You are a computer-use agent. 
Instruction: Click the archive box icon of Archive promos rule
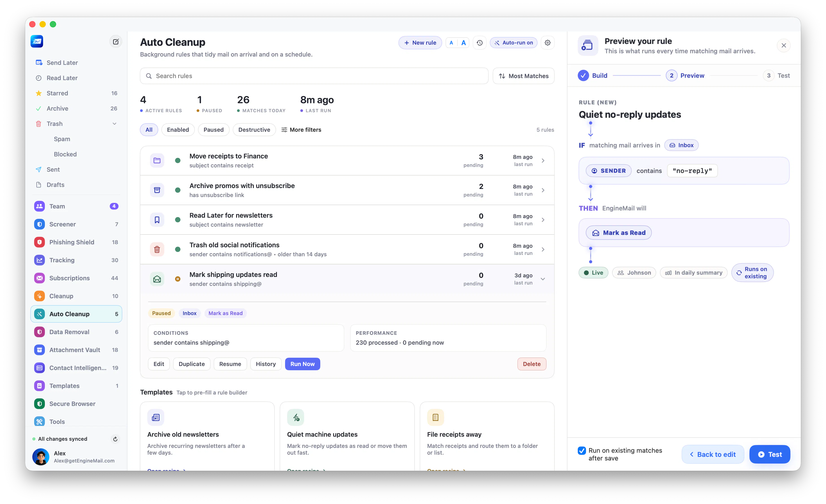pyautogui.click(x=157, y=190)
